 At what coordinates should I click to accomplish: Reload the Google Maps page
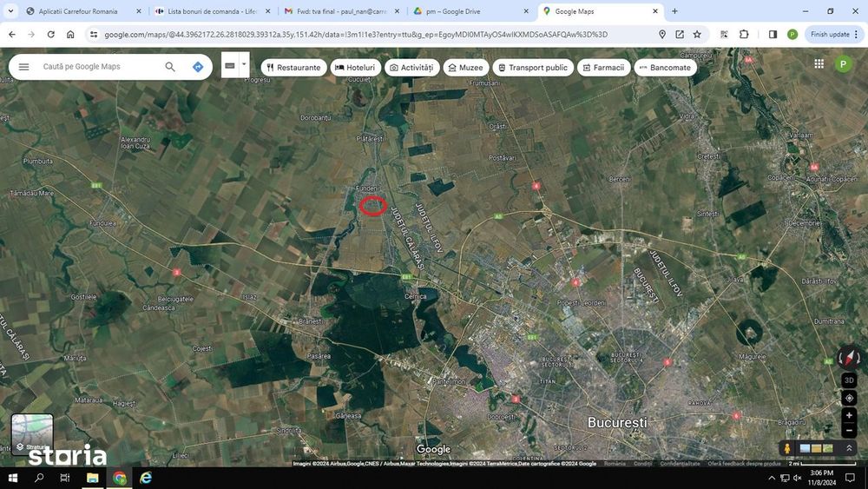click(51, 35)
